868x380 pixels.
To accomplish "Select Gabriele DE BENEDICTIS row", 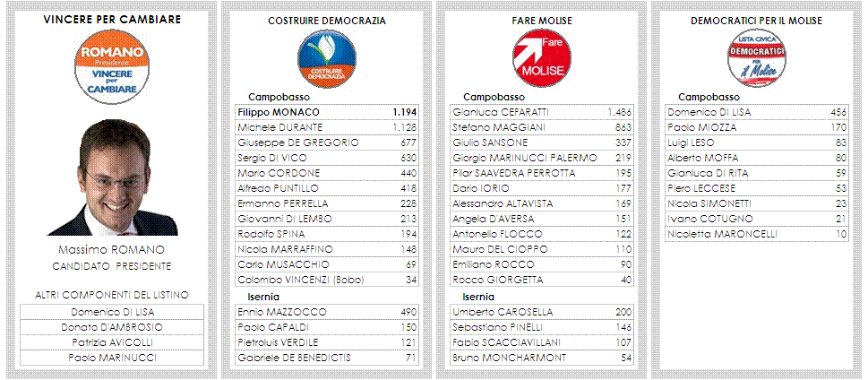I will (x=327, y=358).
